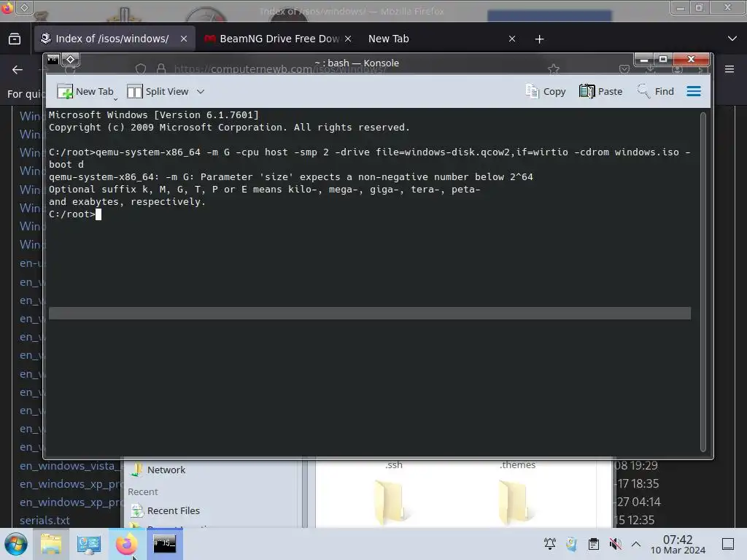
Task: Go back with Firefox back arrow
Action: (x=18, y=70)
